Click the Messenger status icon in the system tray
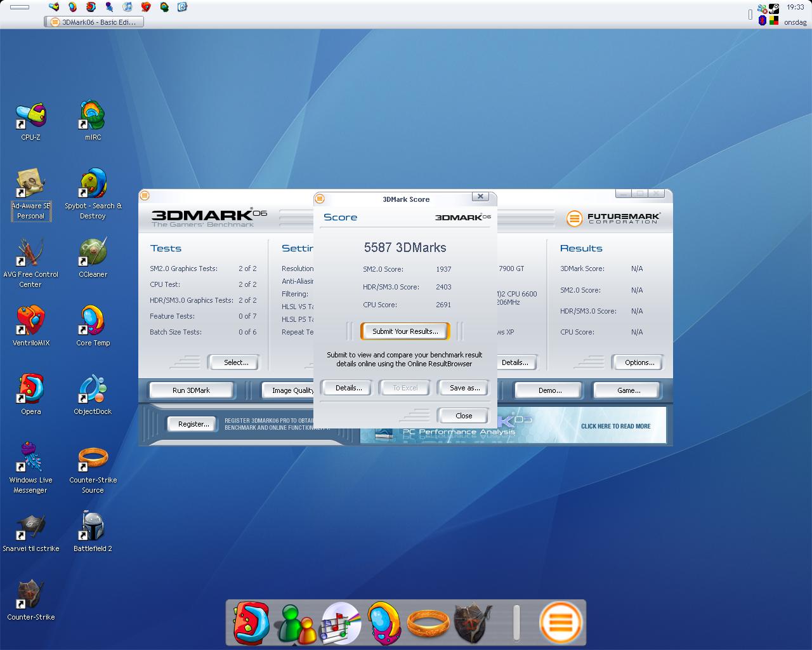812x650 pixels. (x=763, y=8)
